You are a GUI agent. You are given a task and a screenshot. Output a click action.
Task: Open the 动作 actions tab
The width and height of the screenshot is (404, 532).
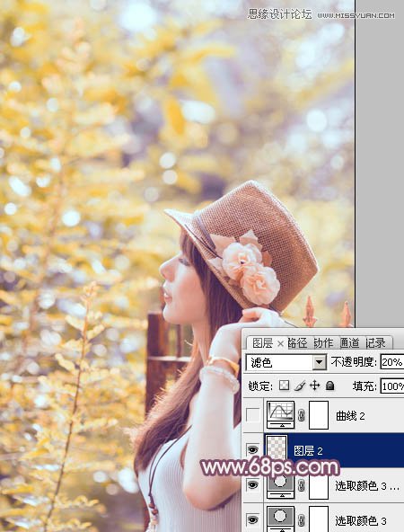[323, 343]
